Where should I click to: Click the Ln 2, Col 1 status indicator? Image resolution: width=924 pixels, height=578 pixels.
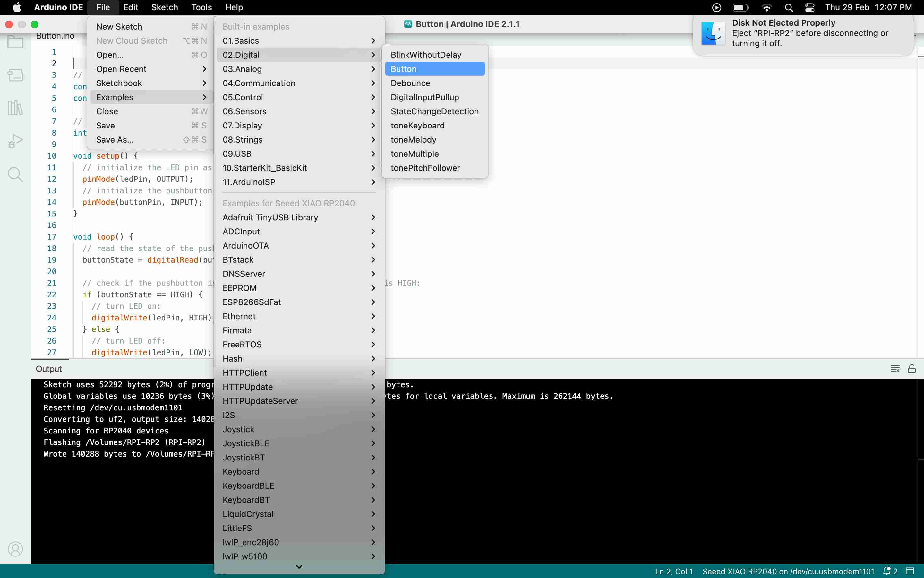pos(674,571)
